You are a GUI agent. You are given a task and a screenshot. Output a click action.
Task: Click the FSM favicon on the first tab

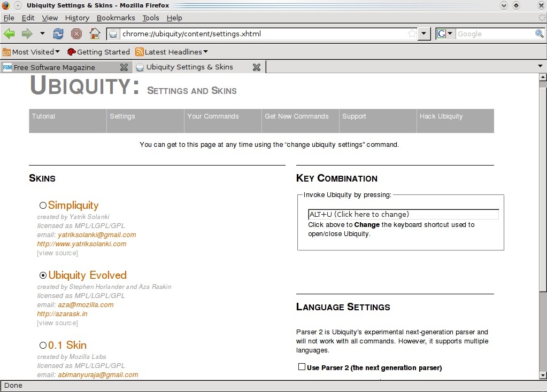[x=7, y=67]
